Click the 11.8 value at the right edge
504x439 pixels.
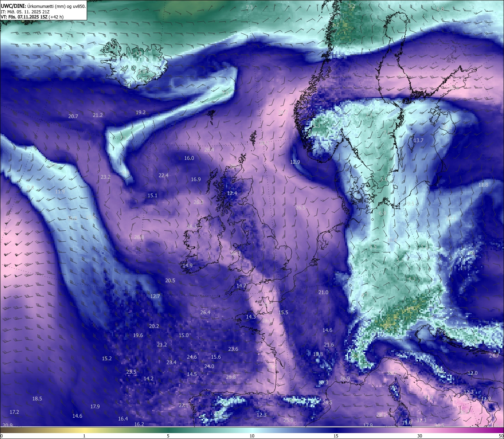(x=483, y=185)
